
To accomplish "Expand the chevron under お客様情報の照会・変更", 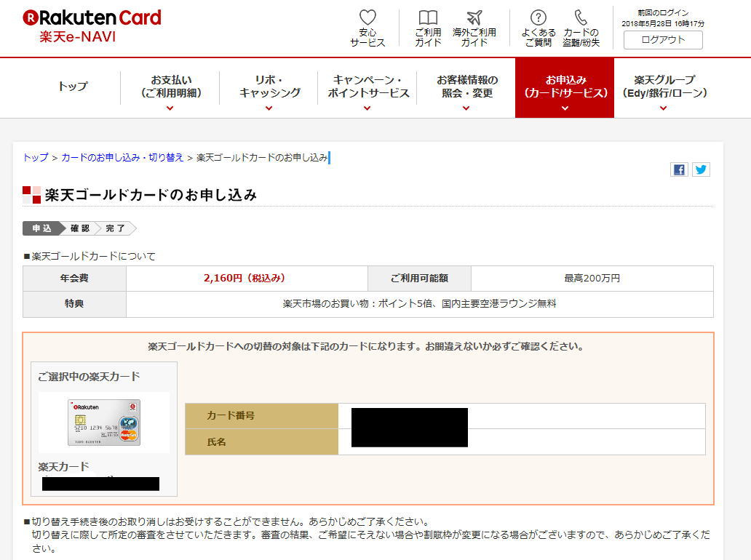I will [466, 108].
